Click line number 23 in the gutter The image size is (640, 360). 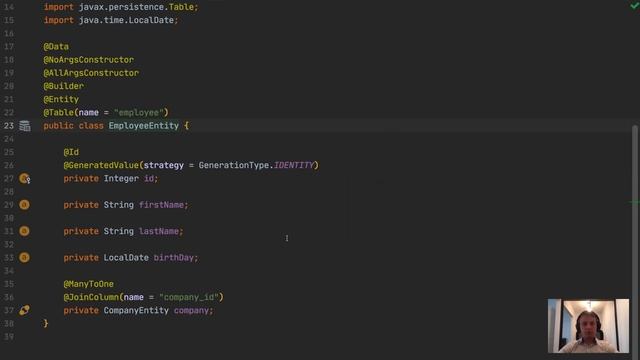tap(9, 126)
